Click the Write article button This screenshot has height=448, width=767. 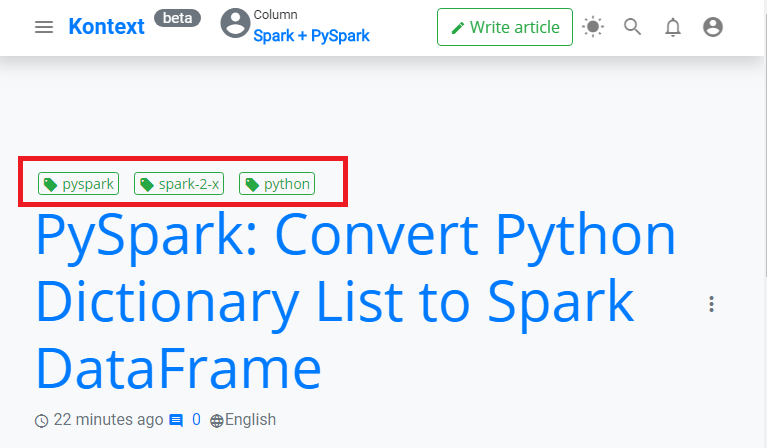(505, 27)
